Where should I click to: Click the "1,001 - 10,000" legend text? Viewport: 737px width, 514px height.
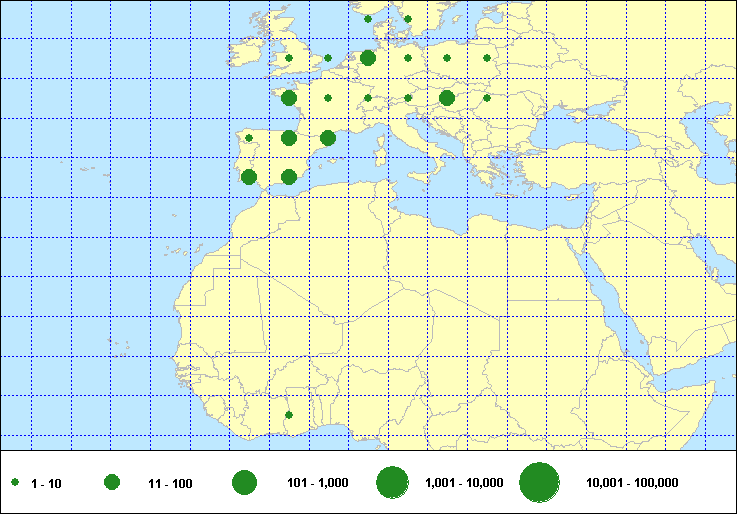(x=464, y=484)
